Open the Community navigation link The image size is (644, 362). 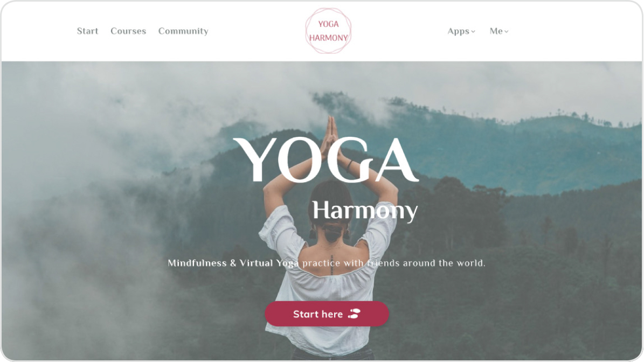pos(183,31)
